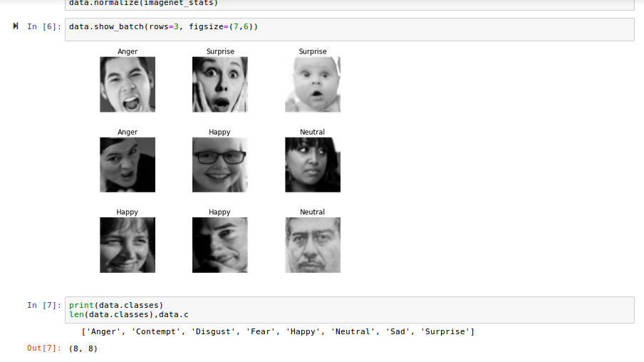The height and width of the screenshot is (362, 644).
Task: Select the baby Surprise thumbnail
Action: pyautogui.click(x=313, y=84)
